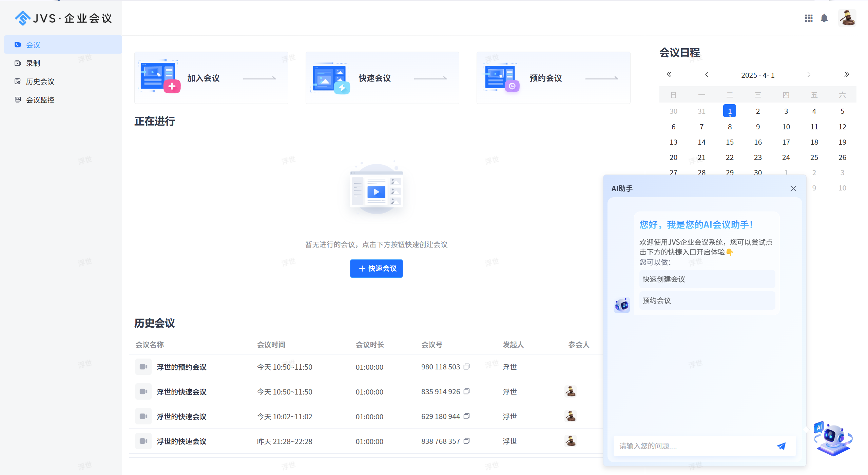Open the notifications bell icon
868x475 pixels.
(824, 18)
